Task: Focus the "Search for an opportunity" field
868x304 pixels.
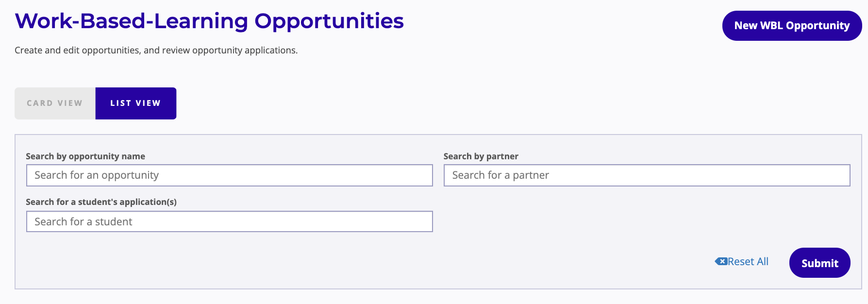Action: point(229,175)
